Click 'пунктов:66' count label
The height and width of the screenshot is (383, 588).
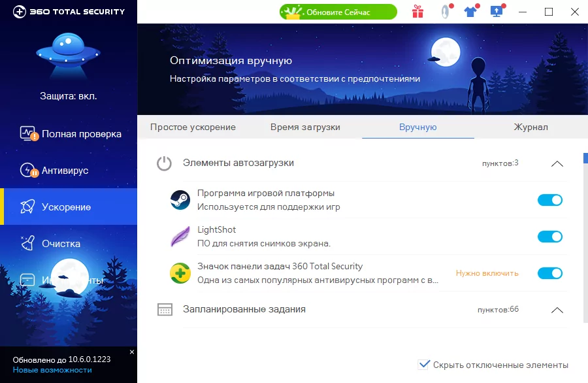[x=498, y=310]
